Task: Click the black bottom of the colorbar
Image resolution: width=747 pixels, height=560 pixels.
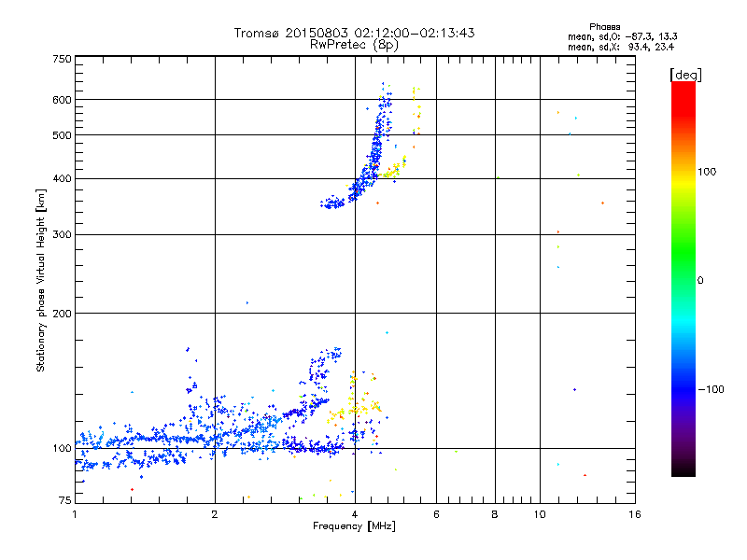Action: pyautogui.click(x=684, y=469)
